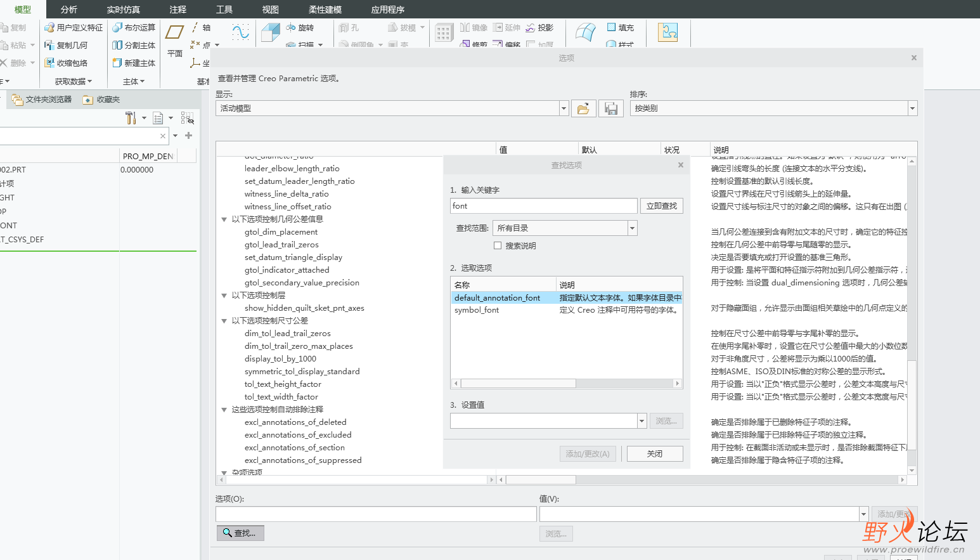Click the Pattern array grid icon
This screenshot has width=980, height=560.
(444, 32)
